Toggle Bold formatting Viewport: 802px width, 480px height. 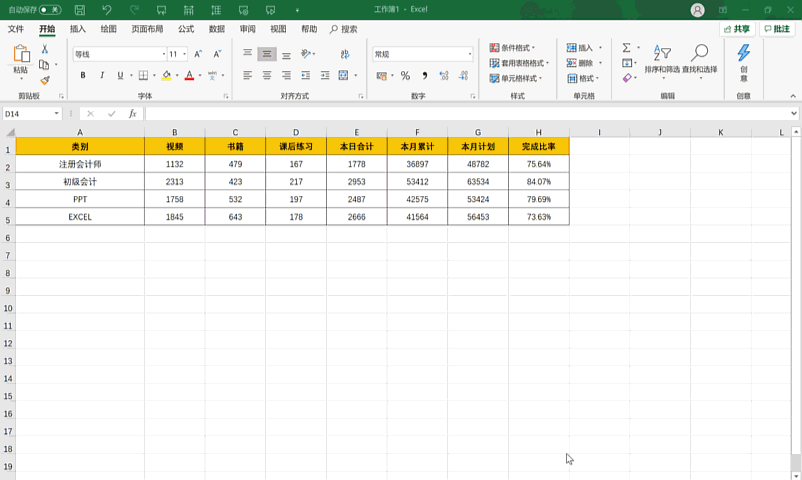pyautogui.click(x=83, y=75)
